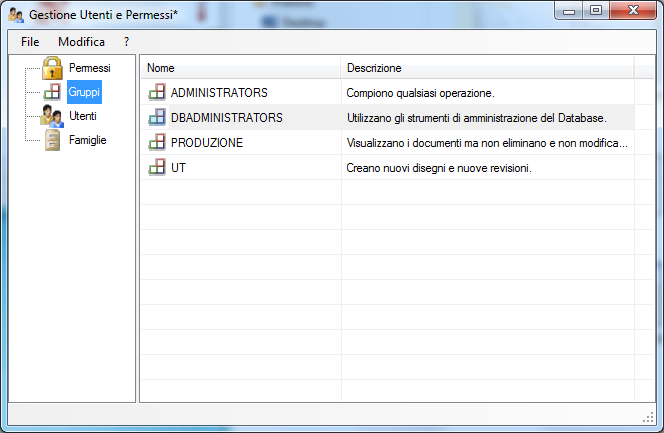Click the Utenti people icon
This screenshot has height=433, width=664.
pos(52,116)
